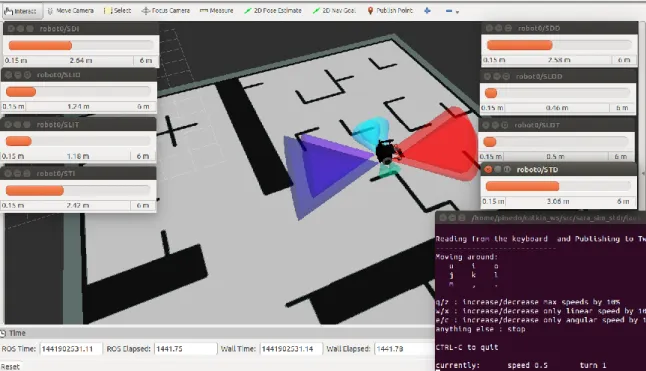Viewport: 646px width, 371px height.
Task: Click the Wall Time field
Action: 290,349
